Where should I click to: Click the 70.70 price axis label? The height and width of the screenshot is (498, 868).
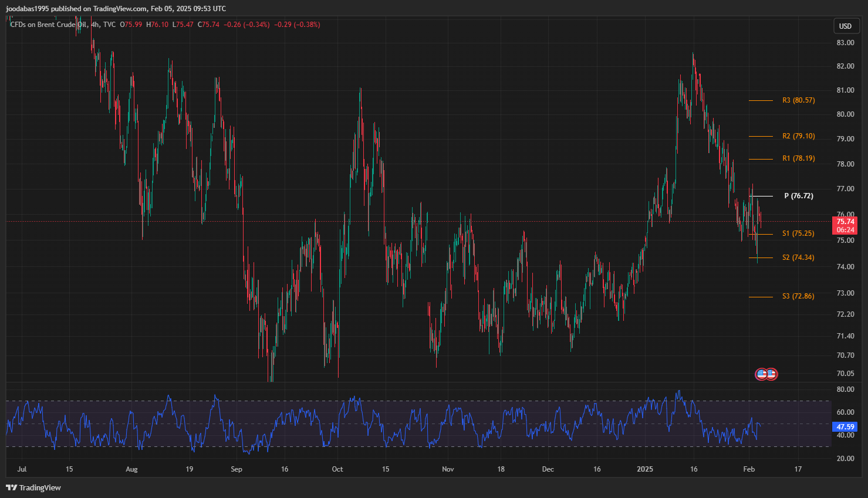845,355
